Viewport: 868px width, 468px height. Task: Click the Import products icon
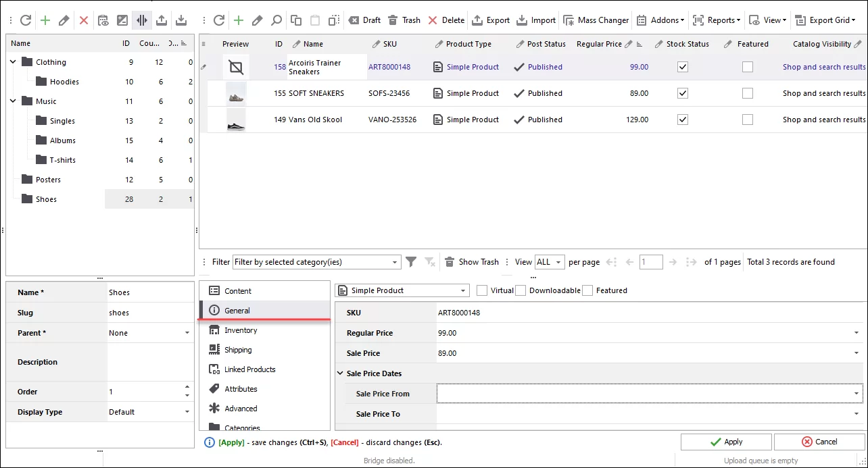coord(535,20)
